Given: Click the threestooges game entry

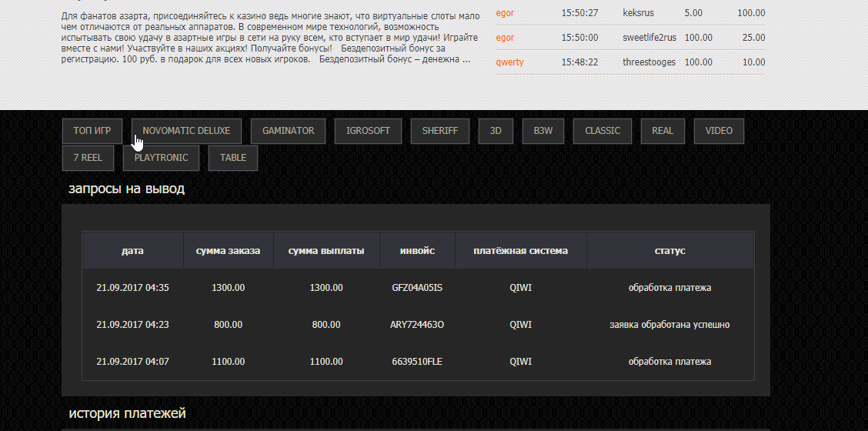Looking at the screenshot, I should 649,62.
